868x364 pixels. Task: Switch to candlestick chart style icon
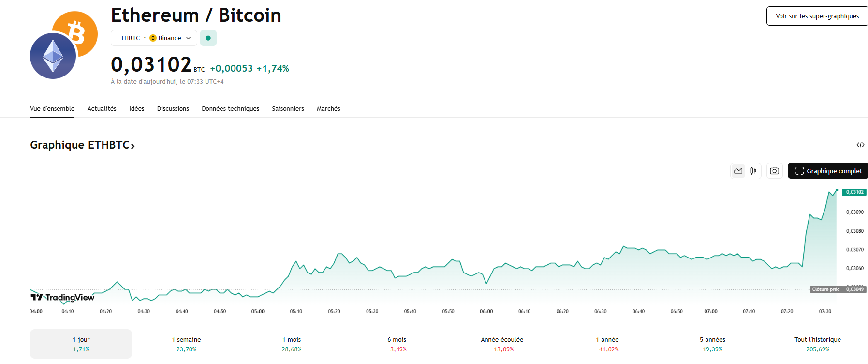point(753,171)
